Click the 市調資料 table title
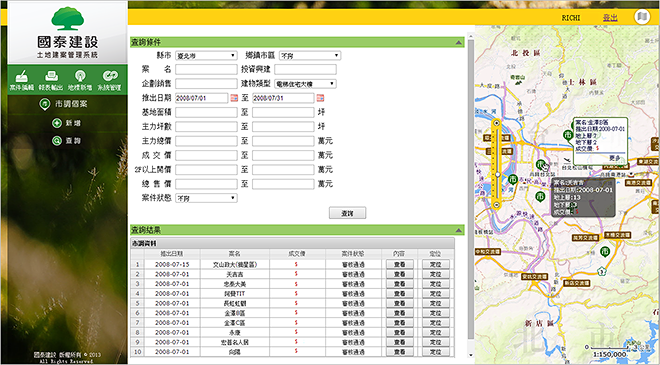 point(144,243)
